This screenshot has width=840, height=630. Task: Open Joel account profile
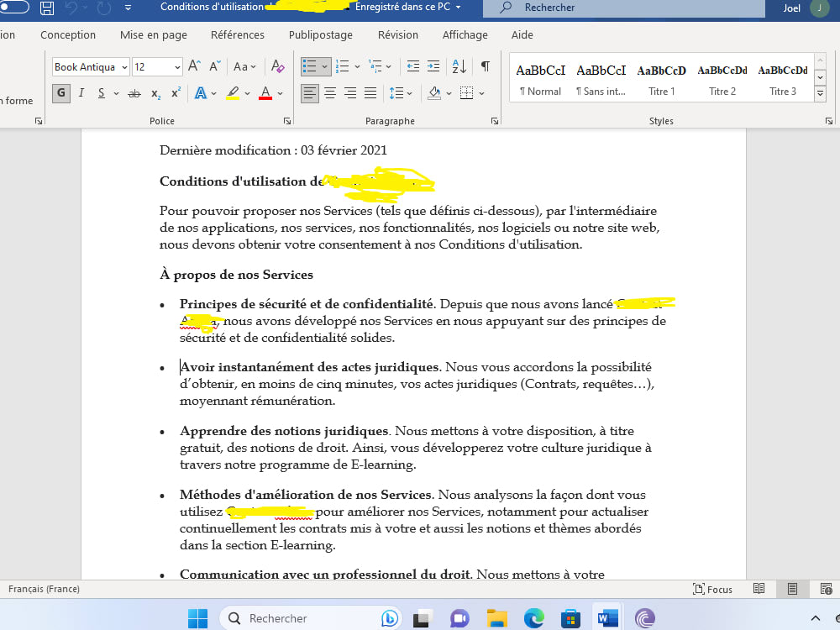pyautogui.click(x=806, y=8)
